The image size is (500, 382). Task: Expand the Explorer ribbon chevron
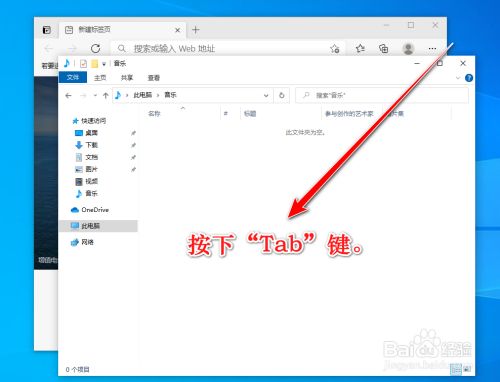pos(458,78)
